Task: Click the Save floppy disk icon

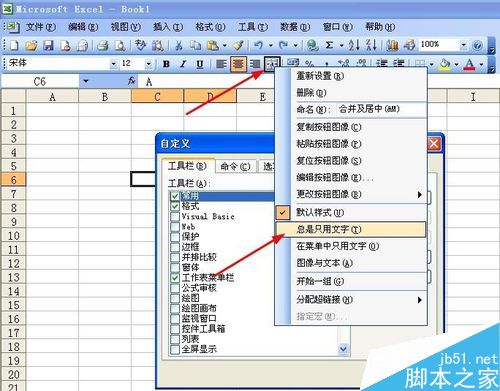Action: click(x=49, y=45)
